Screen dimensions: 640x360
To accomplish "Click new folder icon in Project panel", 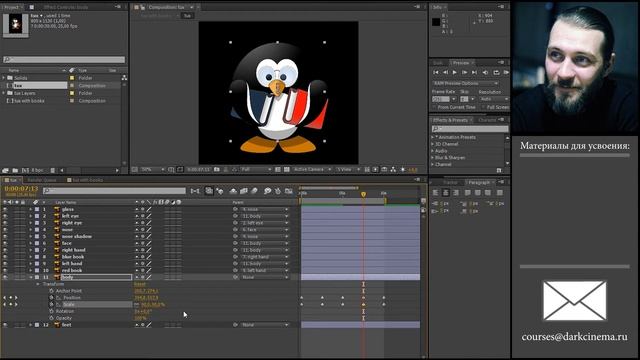I will [x=15, y=170].
